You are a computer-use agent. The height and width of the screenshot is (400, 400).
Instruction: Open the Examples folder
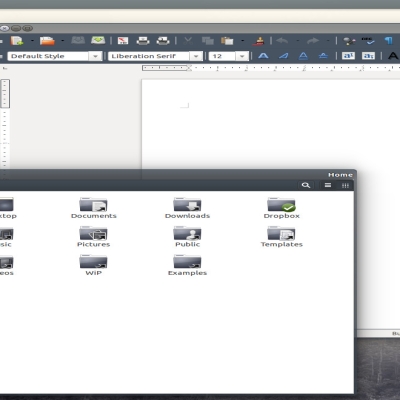point(187,265)
